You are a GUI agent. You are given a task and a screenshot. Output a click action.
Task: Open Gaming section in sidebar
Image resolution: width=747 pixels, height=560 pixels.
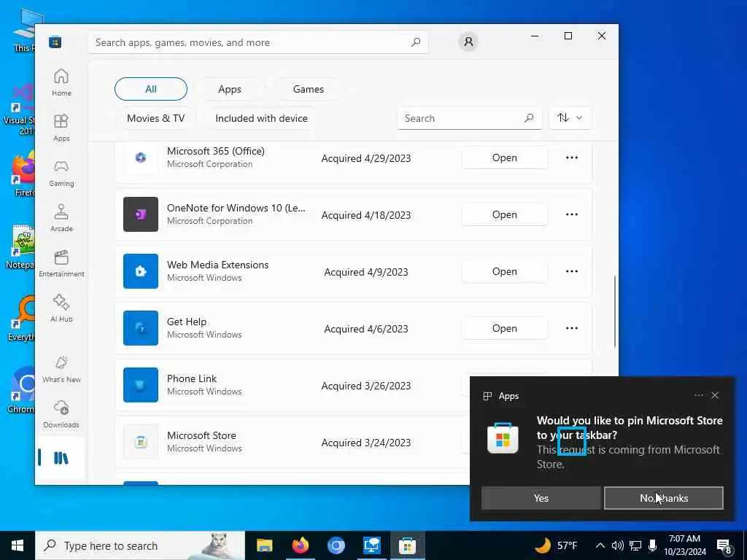click(61, 173)
